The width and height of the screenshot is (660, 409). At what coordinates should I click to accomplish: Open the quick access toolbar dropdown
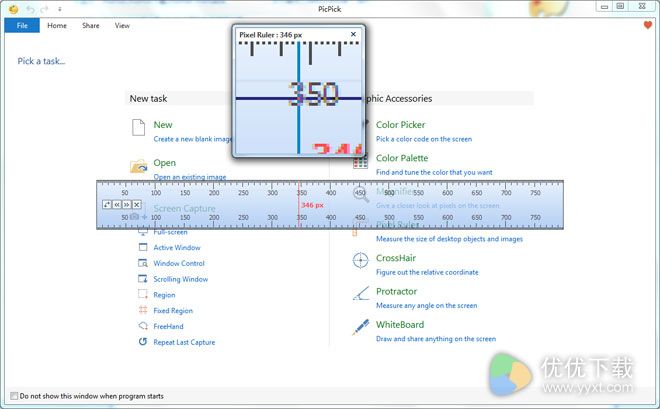[60, 9]
